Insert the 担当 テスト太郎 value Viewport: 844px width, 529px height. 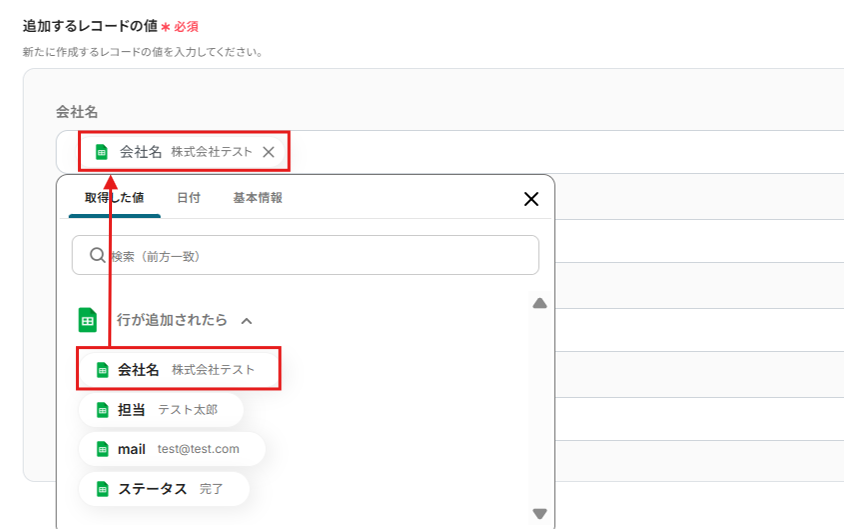tap(160, 410)
